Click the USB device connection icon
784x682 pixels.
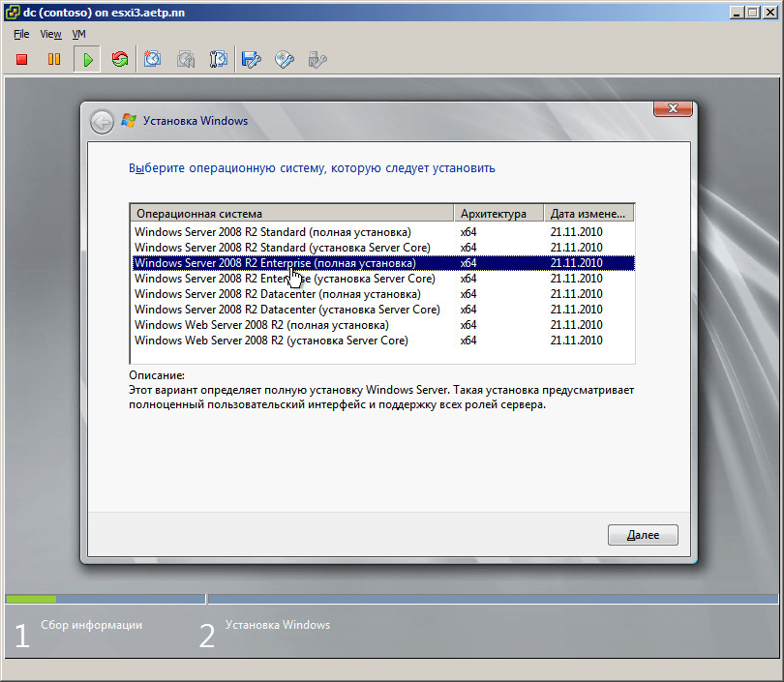317,59
